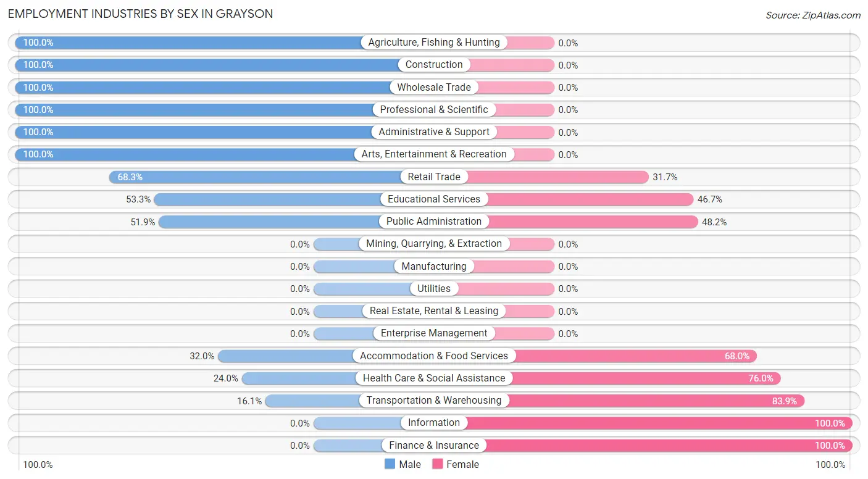Click the chart title Employment Industries by Sex
Screen dimensions: 868x479
[140, 14]
